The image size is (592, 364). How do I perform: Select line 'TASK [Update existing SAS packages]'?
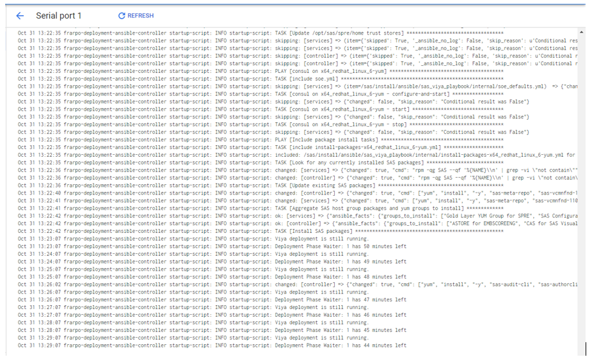pos(260,186)
